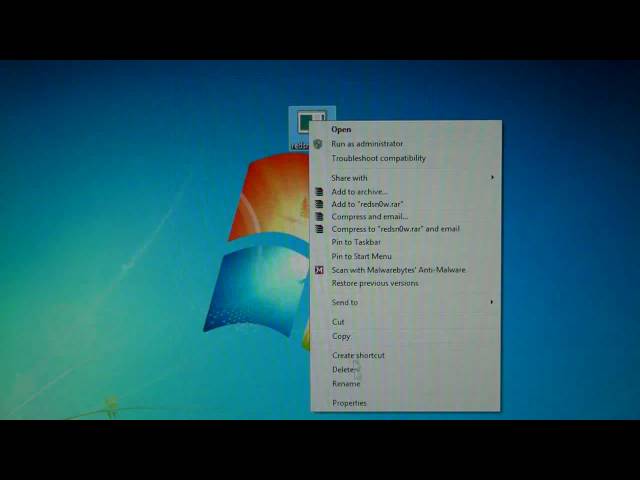This screenshot has height=480, width=640.
Task: Select Run as administrator
Action: (367, 144)
